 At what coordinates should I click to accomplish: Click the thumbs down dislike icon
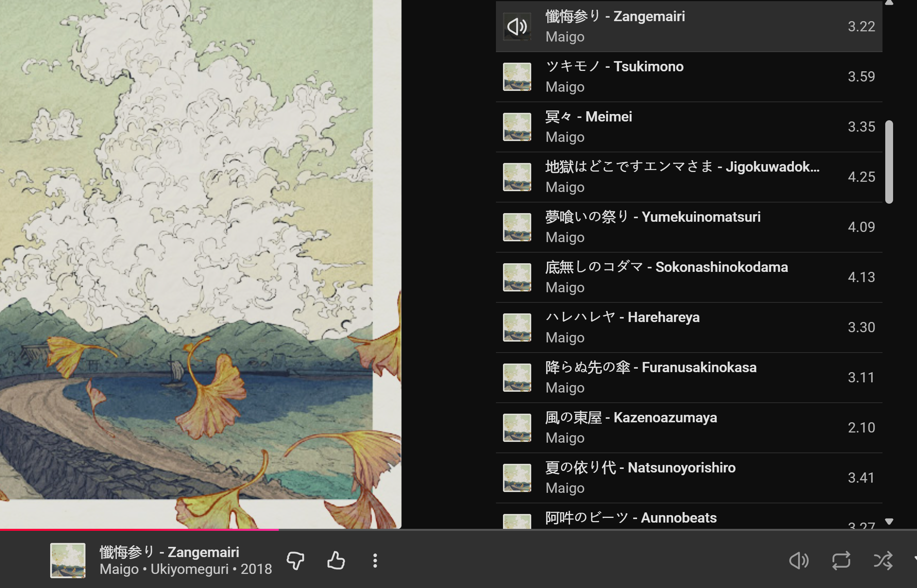(x=296, y=561)
